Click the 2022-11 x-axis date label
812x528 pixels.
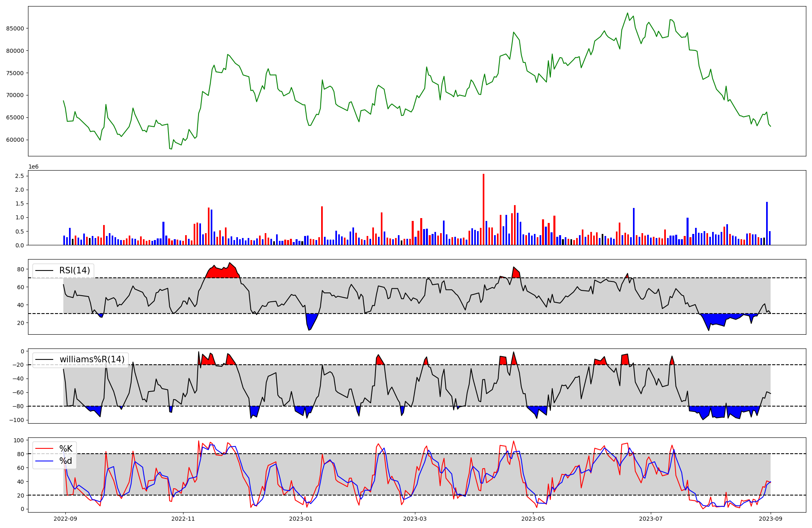coord(183,519)
